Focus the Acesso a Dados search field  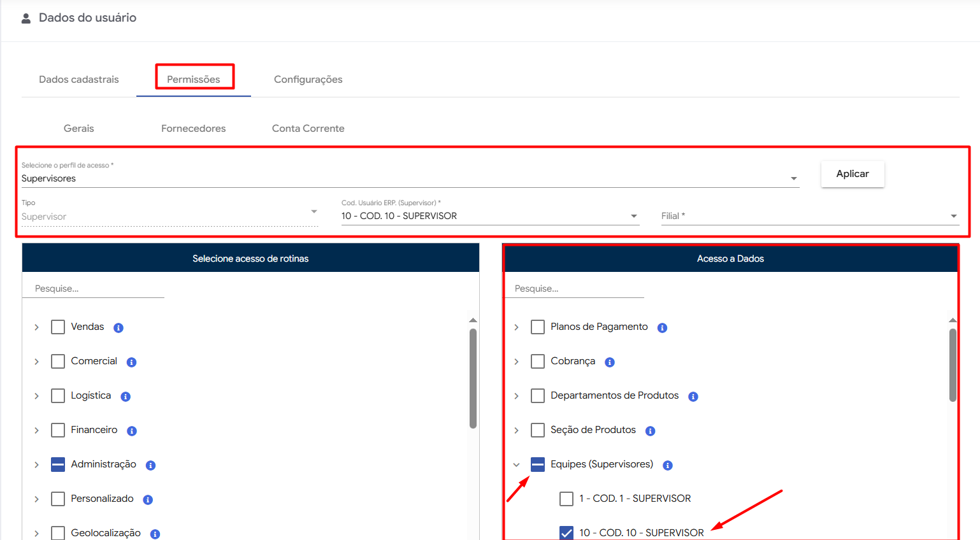(574, 288)
